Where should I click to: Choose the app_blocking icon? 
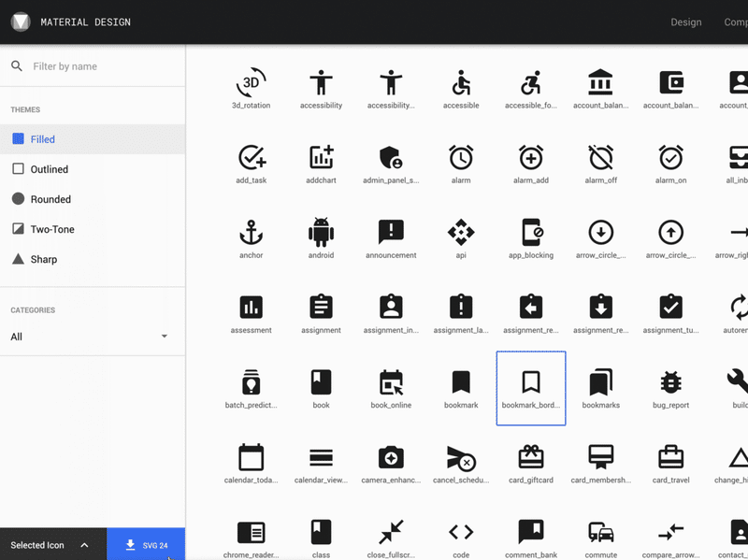pos(531,232)
